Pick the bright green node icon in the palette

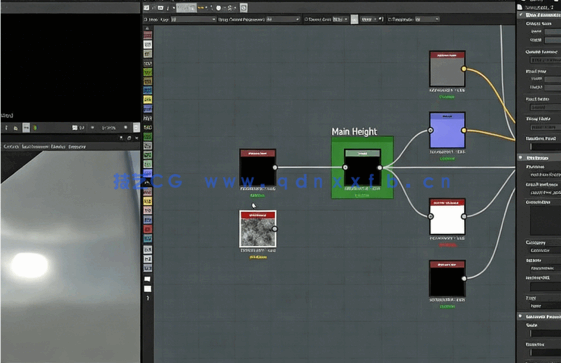(x=147, y=72)
